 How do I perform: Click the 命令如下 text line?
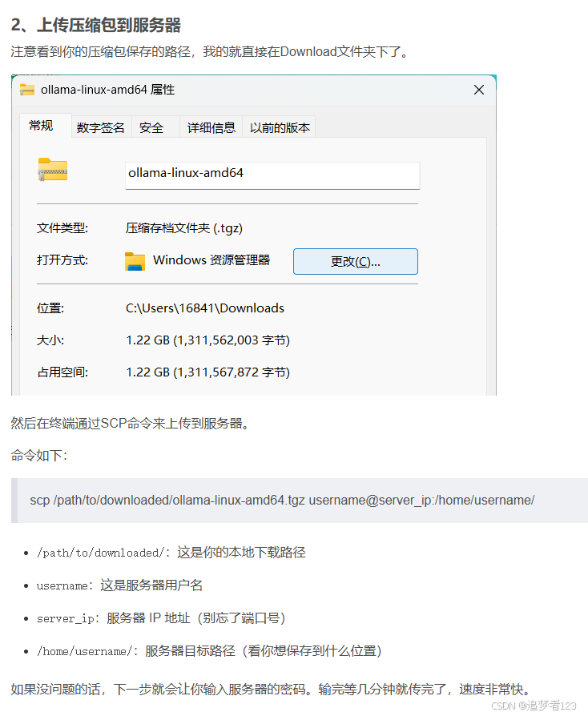[x=39, y=456]
